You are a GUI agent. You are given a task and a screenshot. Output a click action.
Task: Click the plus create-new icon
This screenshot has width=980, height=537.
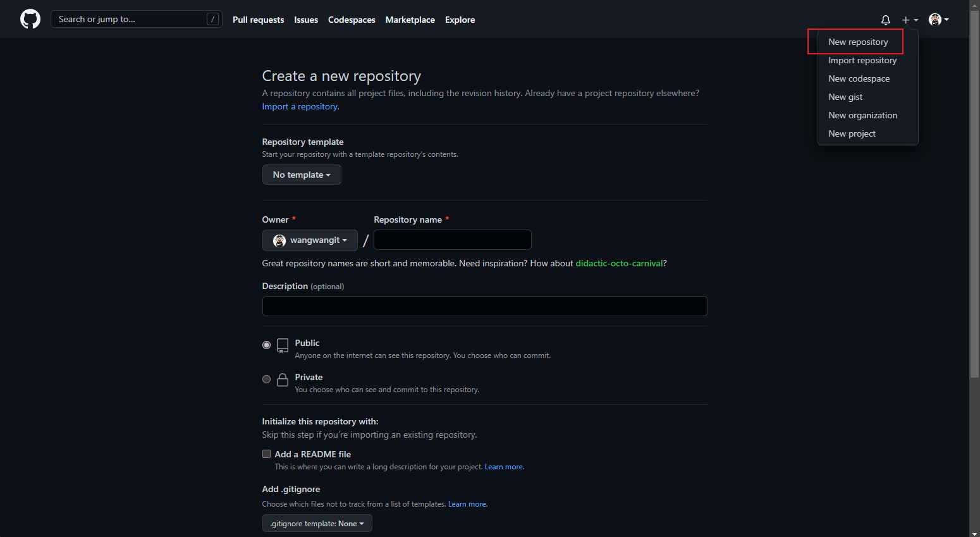[x=907, y=20]
